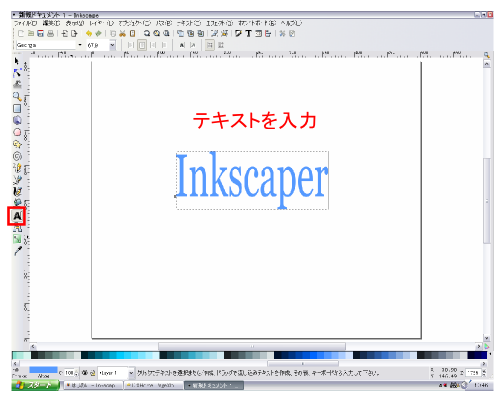Switch to active Inkscape document taskbar button
Viewport: 500px width, 400px height.
(214, 386)
